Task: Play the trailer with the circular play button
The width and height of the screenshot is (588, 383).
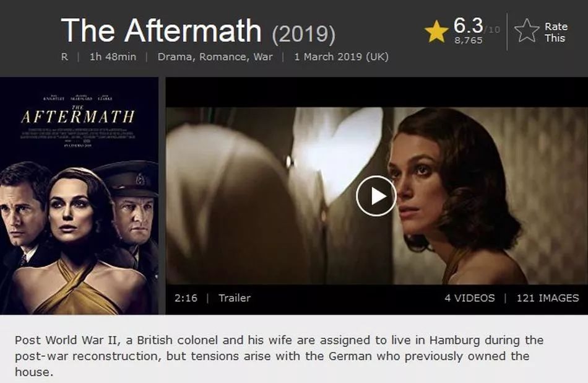Action: 376,196
